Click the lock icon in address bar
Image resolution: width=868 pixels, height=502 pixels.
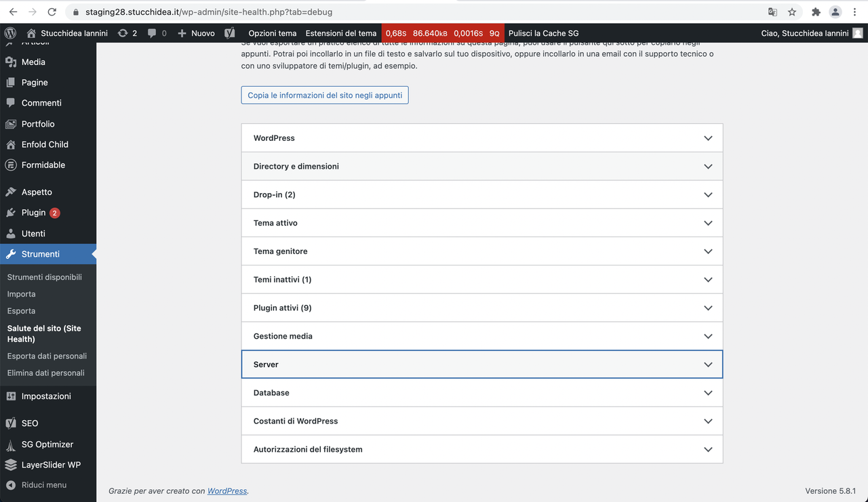(x=75, y=12)
